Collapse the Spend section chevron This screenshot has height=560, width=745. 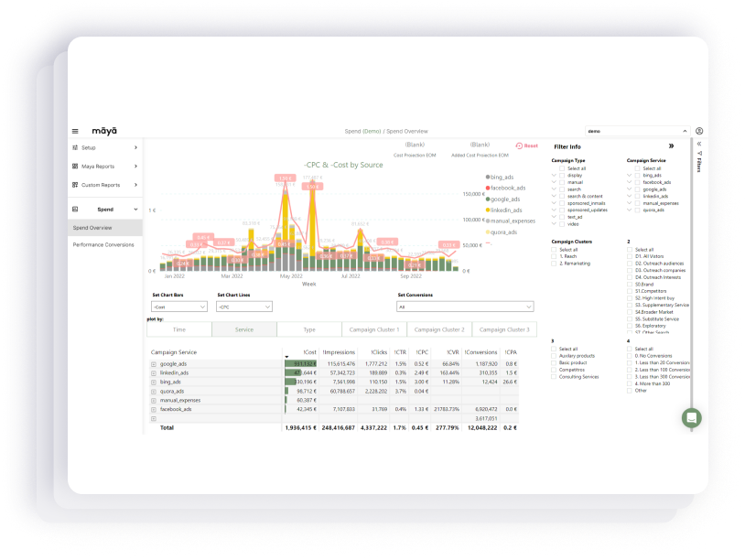click(x=135, y=209)
